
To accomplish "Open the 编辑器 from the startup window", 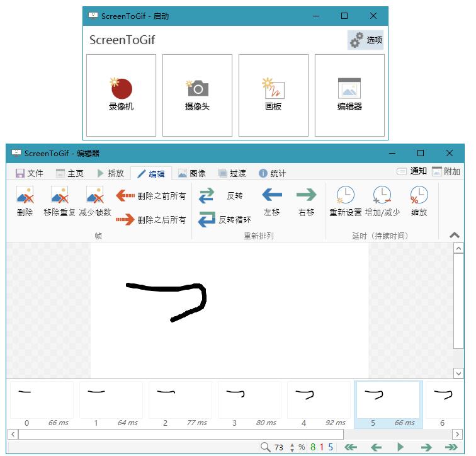I will pos(349,95).
